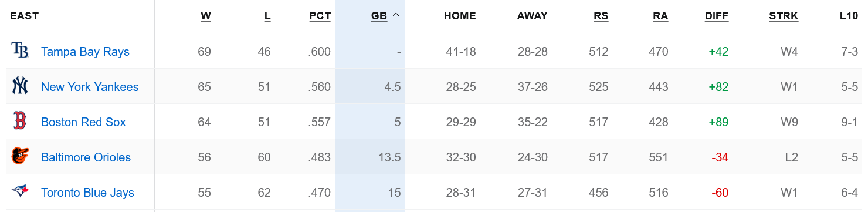
Task: Click the Baltimore Orioles bird logo
Action: pyautogui.click(x=20, y=157)
